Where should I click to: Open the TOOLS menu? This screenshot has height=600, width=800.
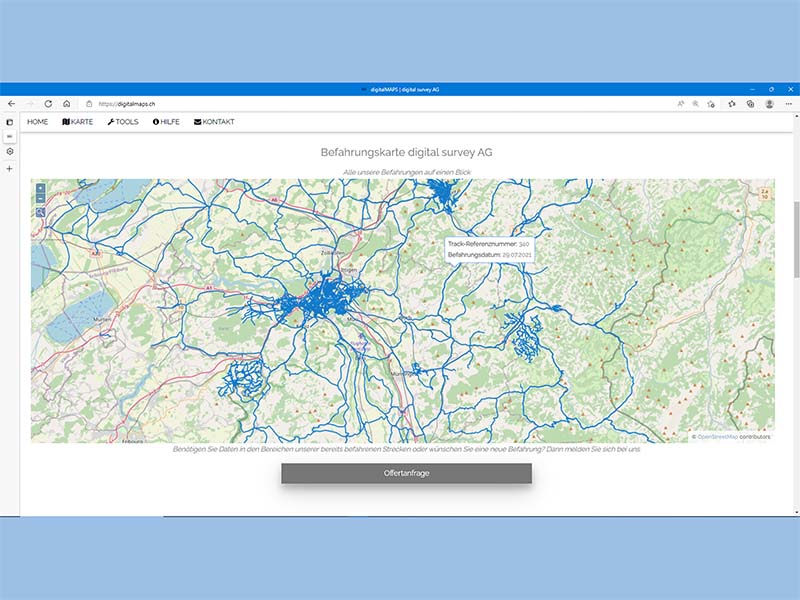(123, 122)
